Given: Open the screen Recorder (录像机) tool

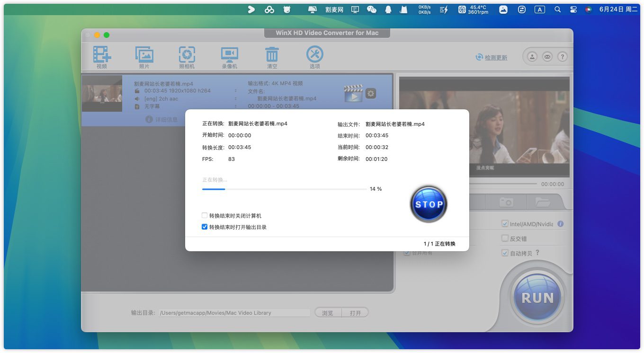Looking at the screenshot, I should pyautogui.click(x=230, y=55).
